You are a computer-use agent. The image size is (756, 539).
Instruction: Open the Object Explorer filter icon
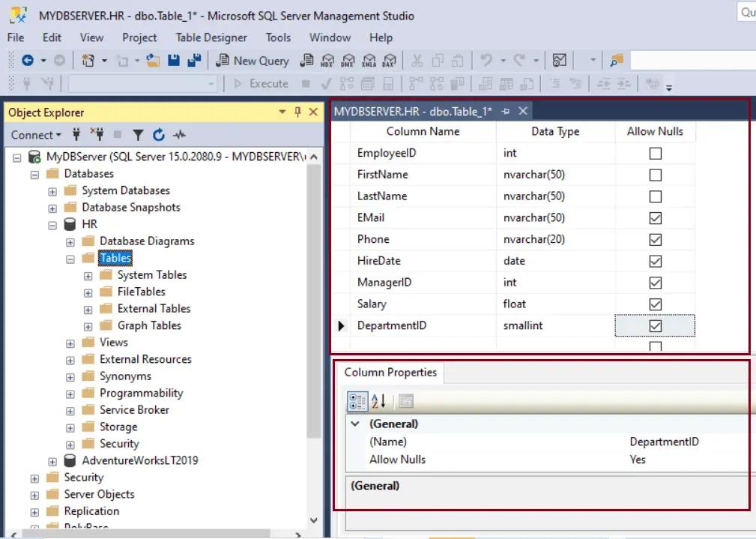[139, 135]
